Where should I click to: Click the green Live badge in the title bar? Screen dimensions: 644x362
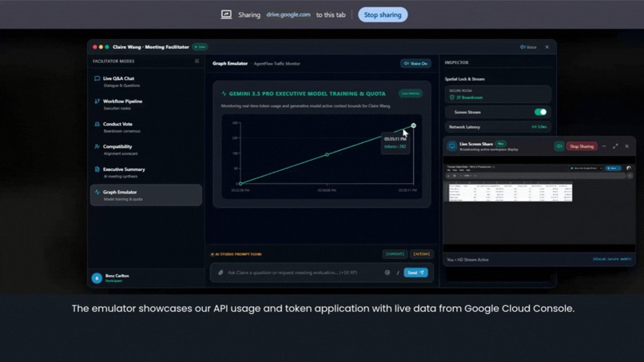pos(200,47)
